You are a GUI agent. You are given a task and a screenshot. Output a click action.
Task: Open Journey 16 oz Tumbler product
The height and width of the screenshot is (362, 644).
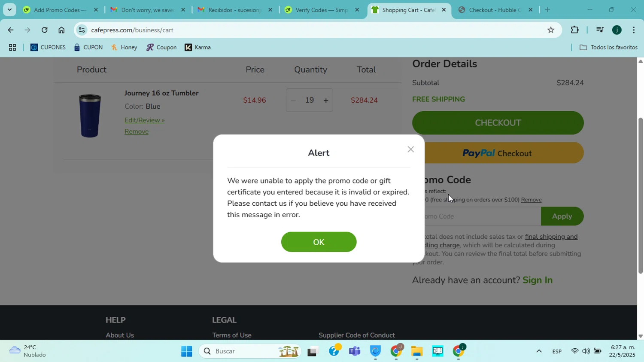click(161, 93)
